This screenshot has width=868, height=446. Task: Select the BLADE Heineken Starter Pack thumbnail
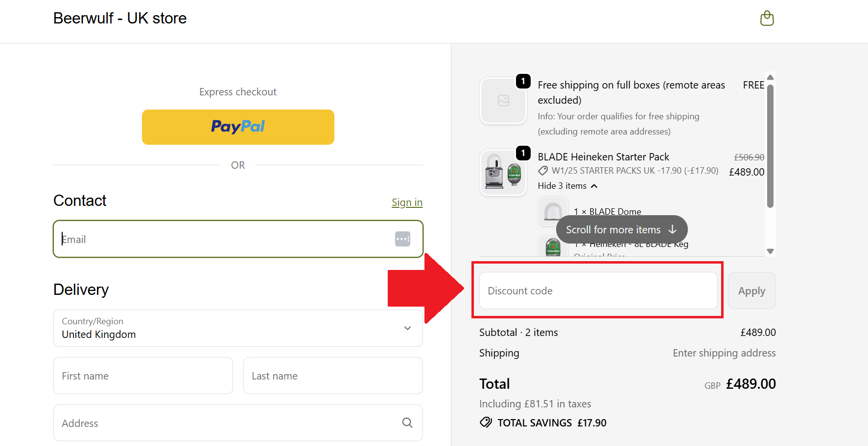click(503, 172)
